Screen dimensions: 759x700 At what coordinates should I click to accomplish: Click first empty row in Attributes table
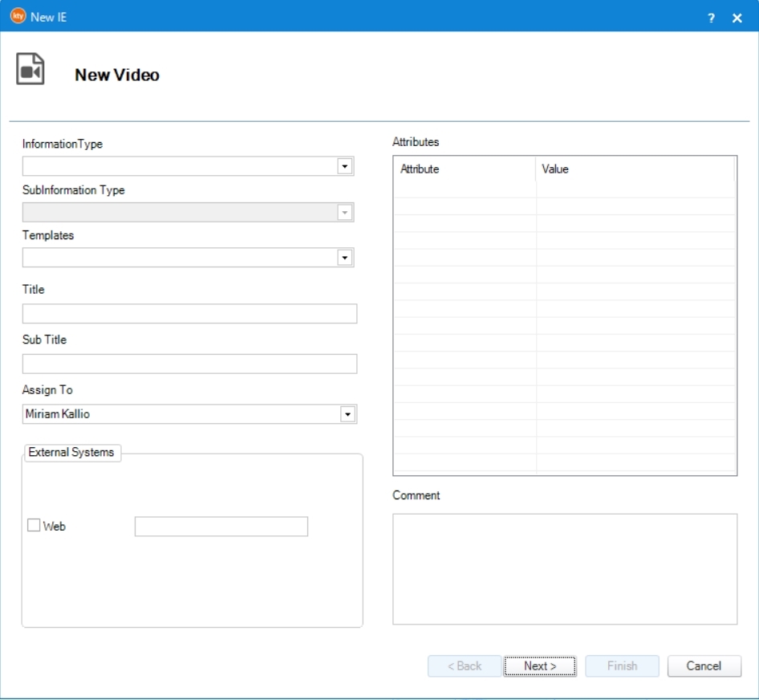pyautogui.click(x=464, y=189)
